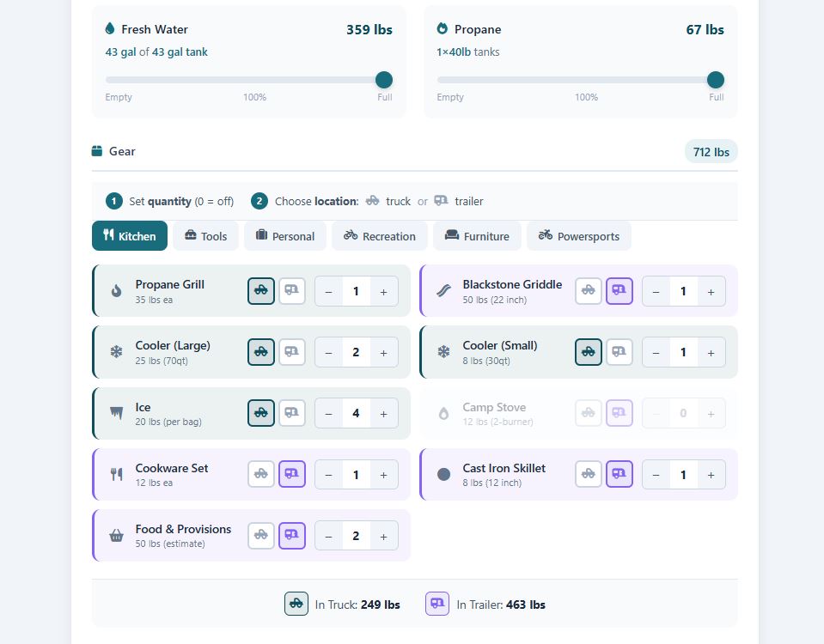Click the truck icon for Cooler (Large)
This screenshot has height=644, width=824.
[260, 352]
